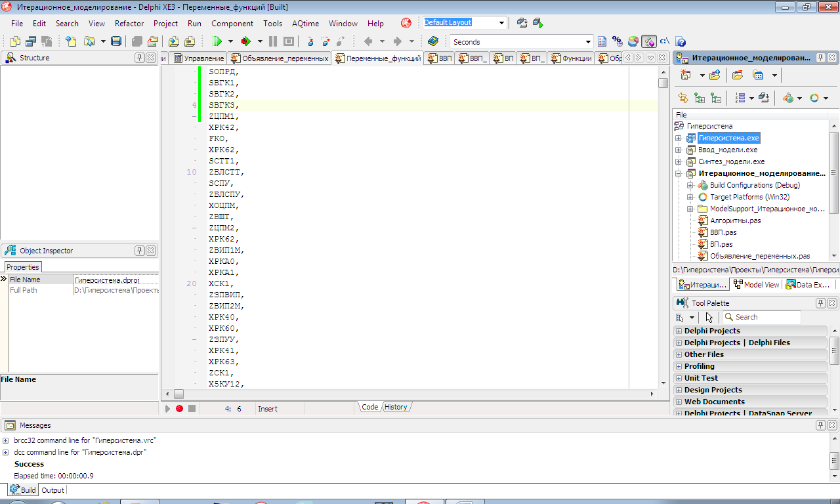Click the pointer cursor icon in Tool Palette
The width and height of the screenshot is (840, 504).
[709, 317]
